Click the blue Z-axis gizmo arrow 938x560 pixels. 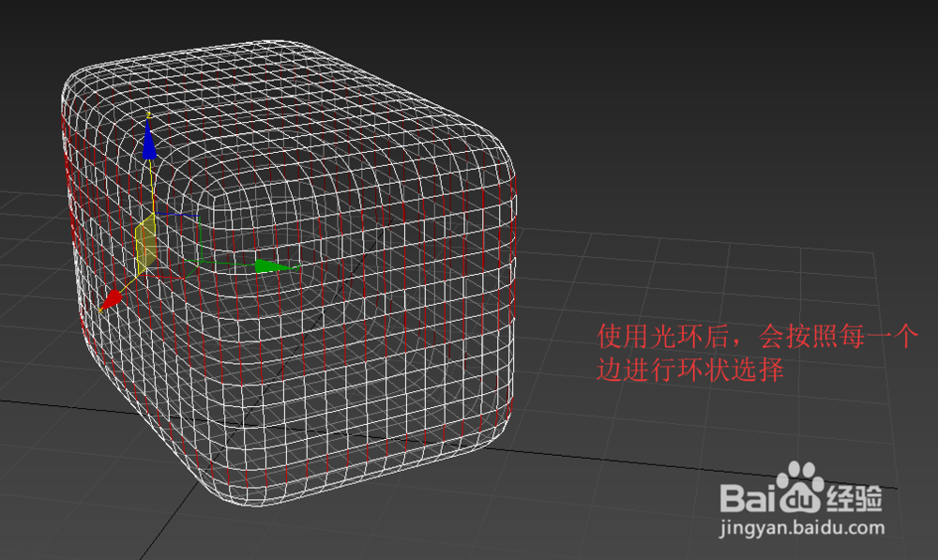(149, 142)
